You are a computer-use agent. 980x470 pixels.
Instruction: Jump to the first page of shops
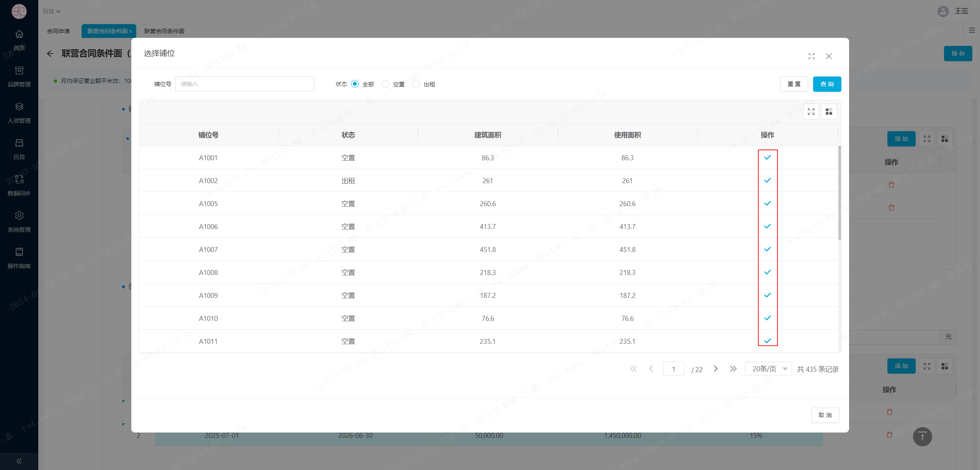click(634, 369)
